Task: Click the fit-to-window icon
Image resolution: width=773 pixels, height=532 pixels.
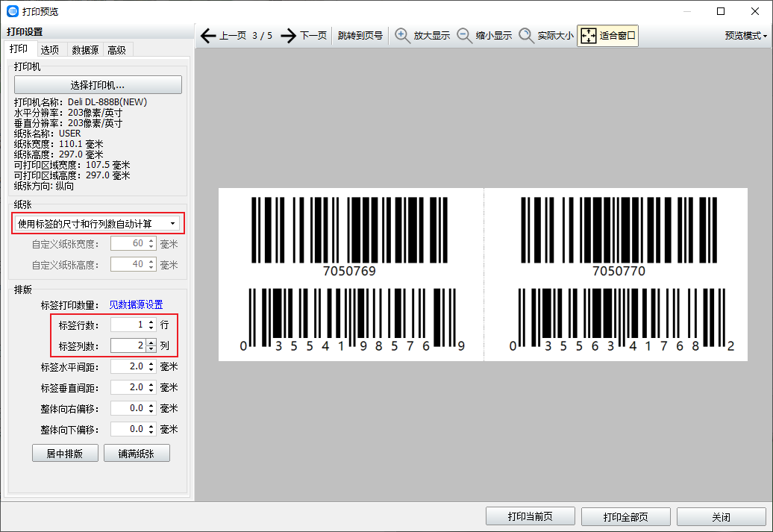Action: 589,36
